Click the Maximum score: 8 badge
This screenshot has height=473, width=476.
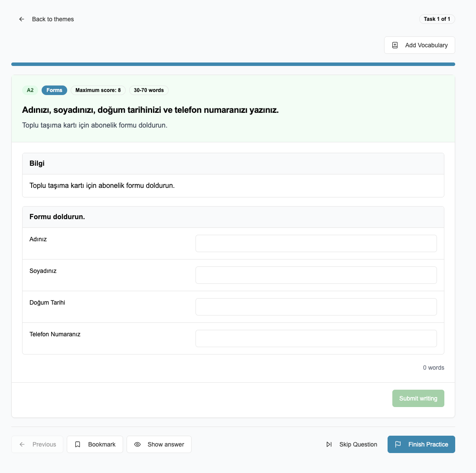[x=98, y=90]
